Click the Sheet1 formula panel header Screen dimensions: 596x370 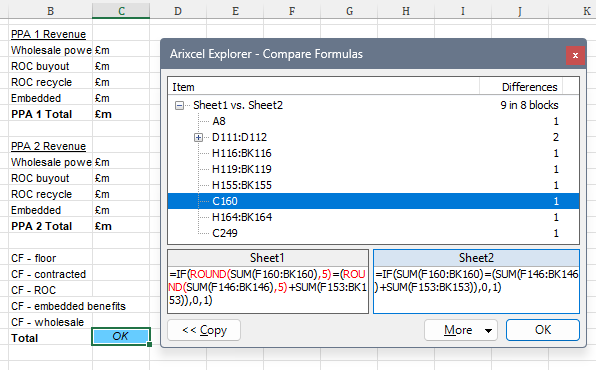click(268, 258)
